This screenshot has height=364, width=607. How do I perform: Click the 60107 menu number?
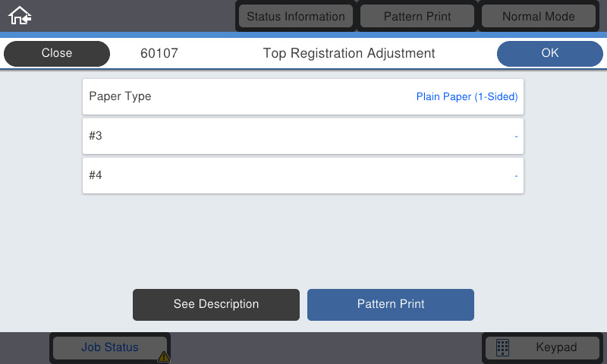[159, 53]
